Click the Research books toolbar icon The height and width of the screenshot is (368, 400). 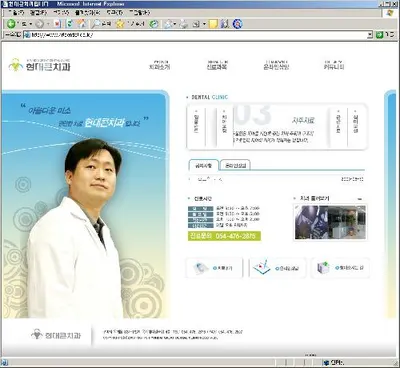[225, 24]
